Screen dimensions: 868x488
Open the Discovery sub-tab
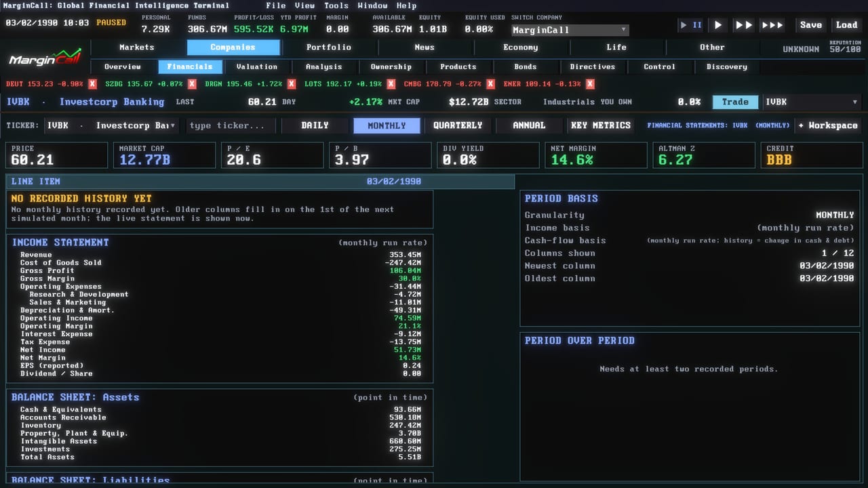(x=727, y=66)
